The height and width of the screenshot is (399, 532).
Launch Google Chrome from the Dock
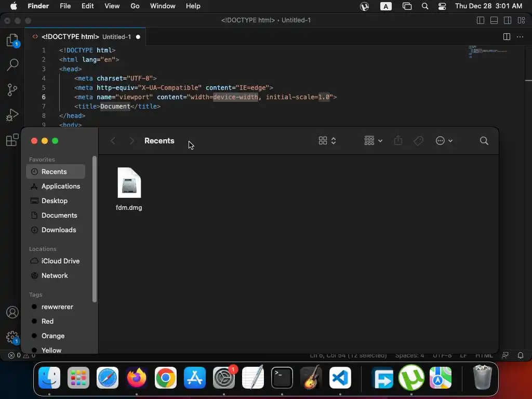(x=166, y=378)
